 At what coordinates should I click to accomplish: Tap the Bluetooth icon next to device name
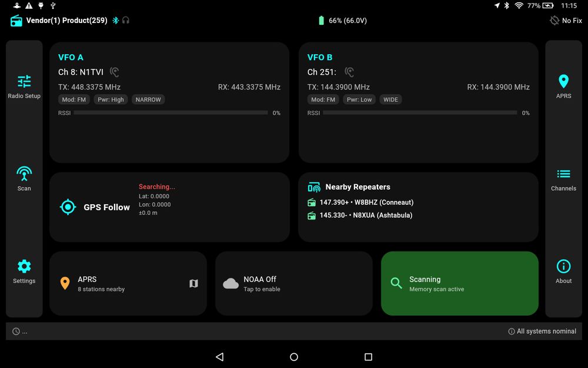pos(115,20)
